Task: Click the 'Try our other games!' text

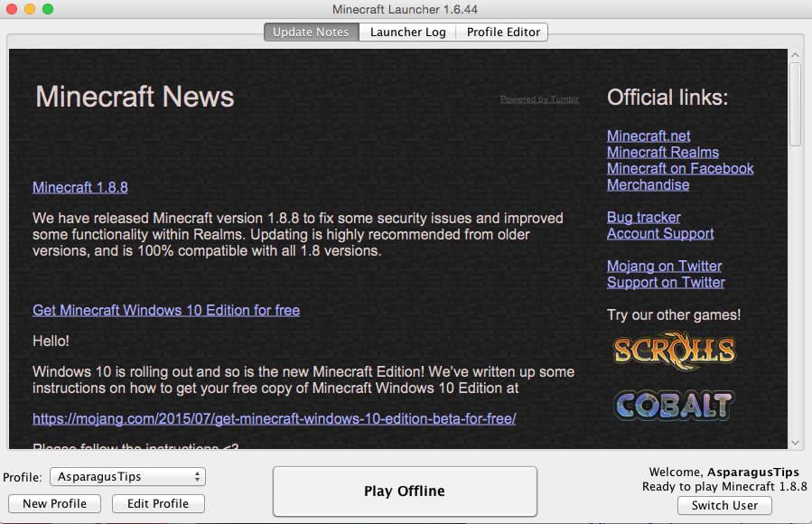Action: tap(674, 314)
